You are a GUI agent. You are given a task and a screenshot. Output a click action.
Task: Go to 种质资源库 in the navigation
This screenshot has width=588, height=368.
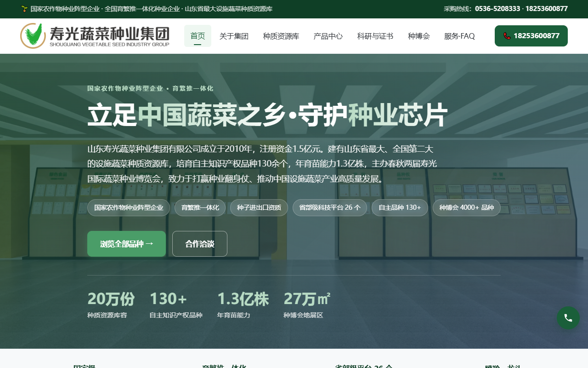(x=281, y=36)
